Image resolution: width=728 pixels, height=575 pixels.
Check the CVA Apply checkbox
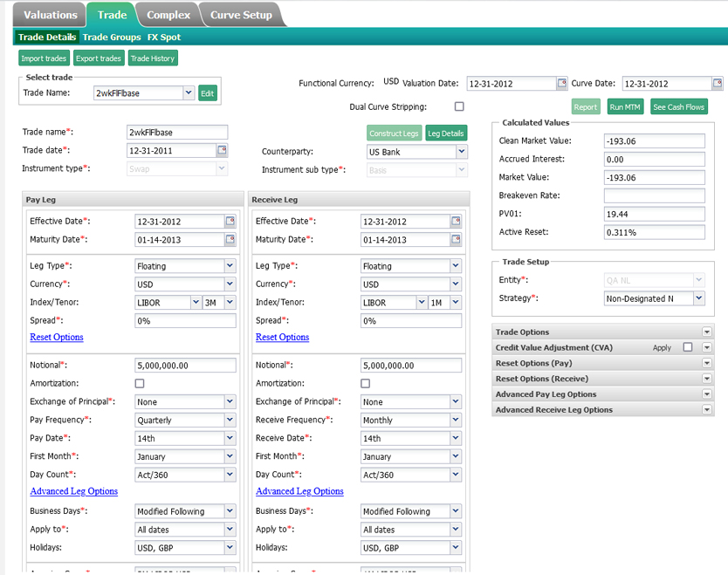pyautogui.click(x=688, y=347)
